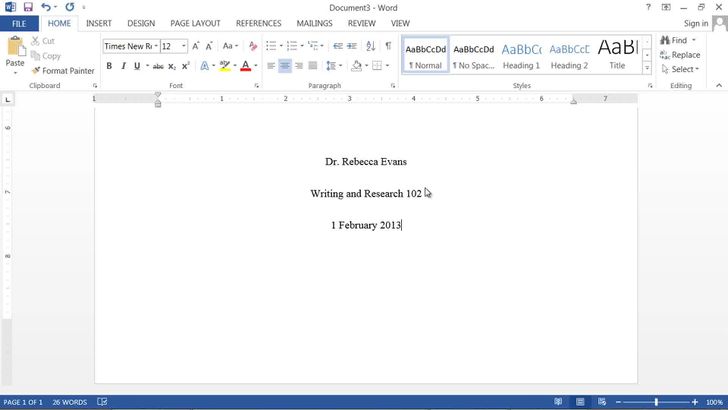Click the Word Help question mark icon

point(648,7)
